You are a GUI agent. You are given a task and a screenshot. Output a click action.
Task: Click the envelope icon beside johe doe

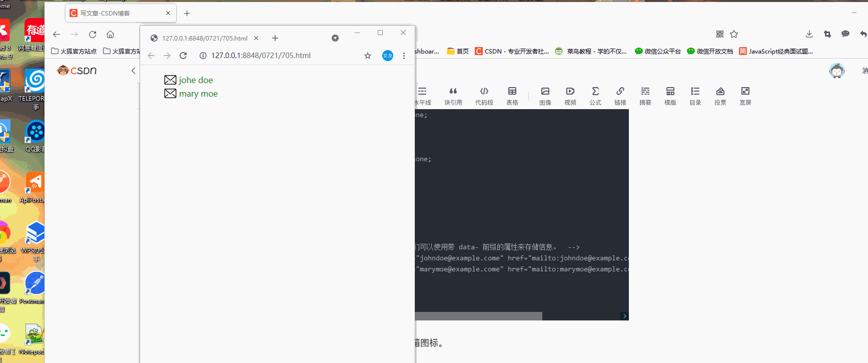tap(170, 80)
